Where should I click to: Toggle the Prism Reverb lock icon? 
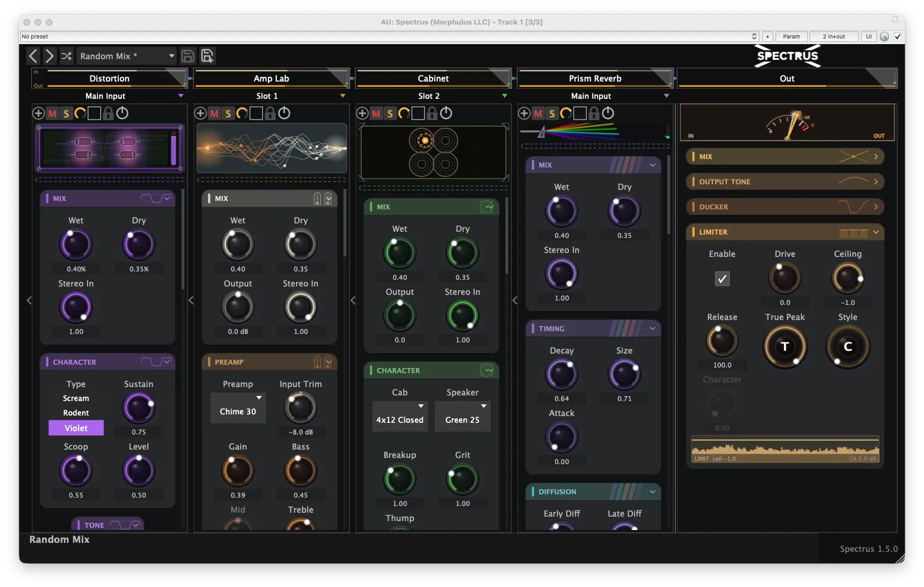tap(594, 113)
